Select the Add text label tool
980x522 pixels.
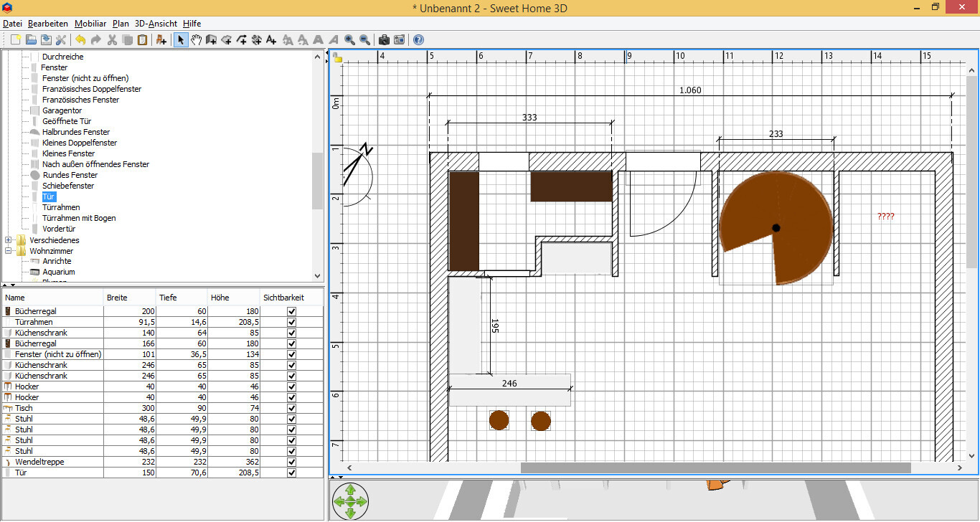click(x=271, y=39)
